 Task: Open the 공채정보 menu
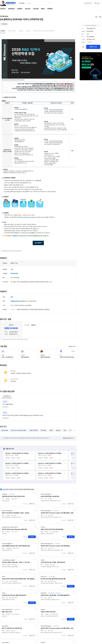20,9
